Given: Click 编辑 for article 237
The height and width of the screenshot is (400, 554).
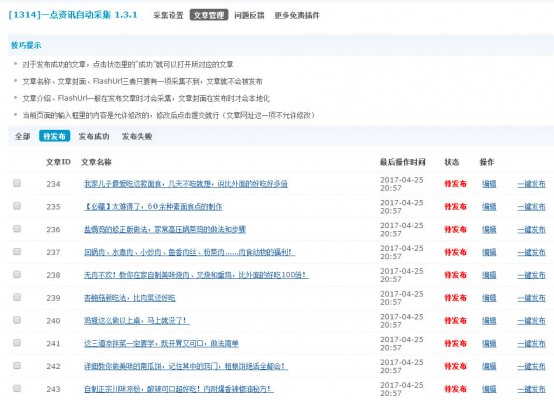Looking at the screenshot, I should tap(489, 252).
